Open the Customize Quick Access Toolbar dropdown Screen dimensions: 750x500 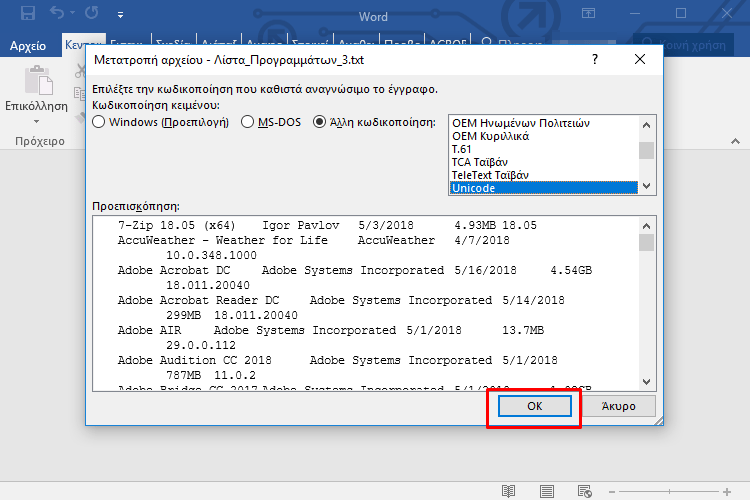pyautogui.click(x=121, y=15)
